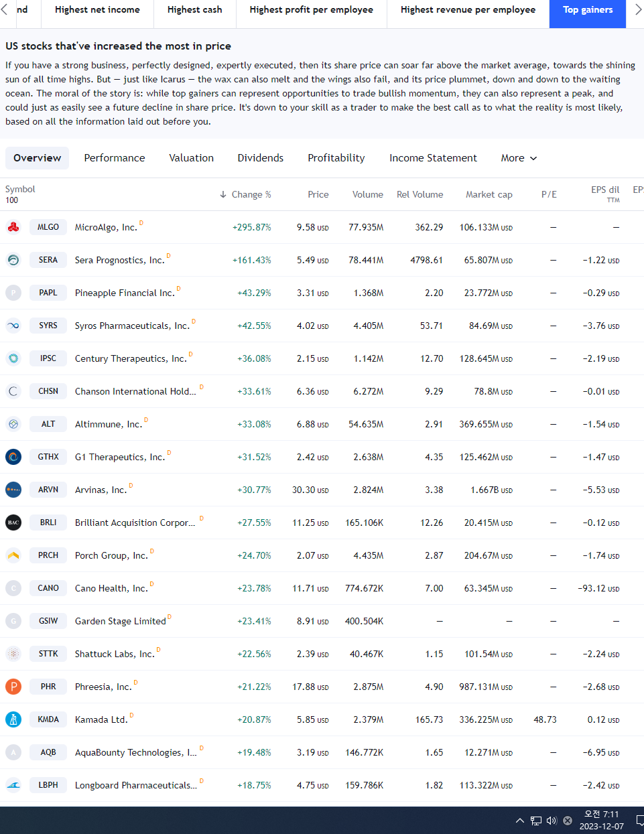Open Phreesia, Inc. company link
Viewport: 644px width, 834px height.
(103, 687)
